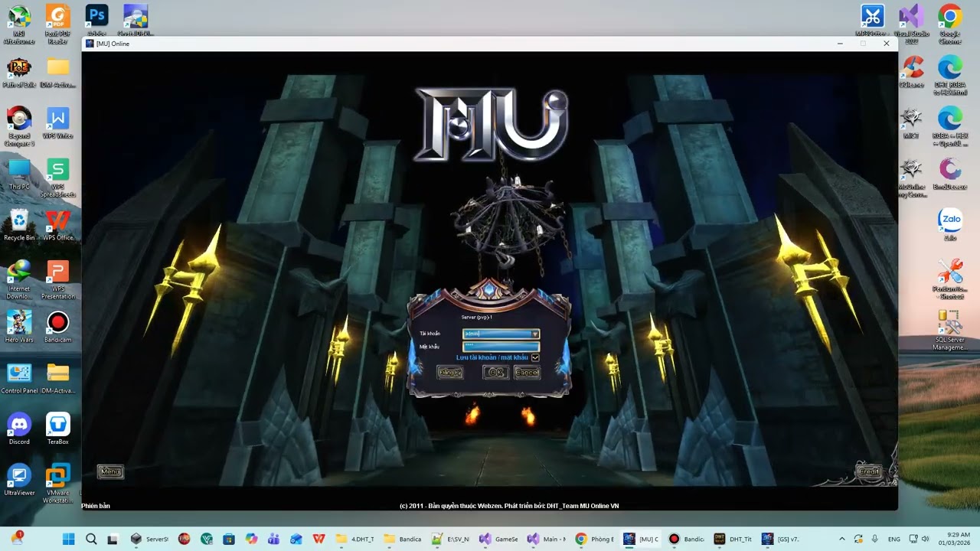Focus the Mật khẩu password field
Viewport: 980px width, 551px height.
tap(501, 347)
